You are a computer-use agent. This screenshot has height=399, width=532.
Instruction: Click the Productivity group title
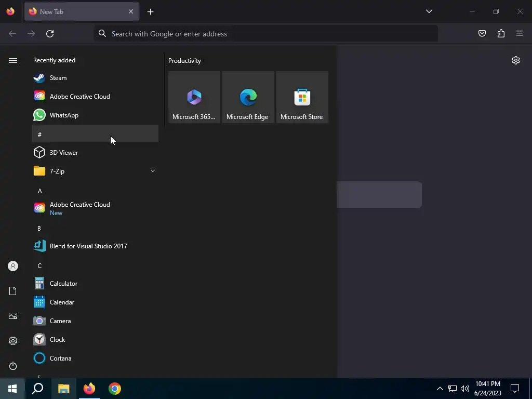184,61
